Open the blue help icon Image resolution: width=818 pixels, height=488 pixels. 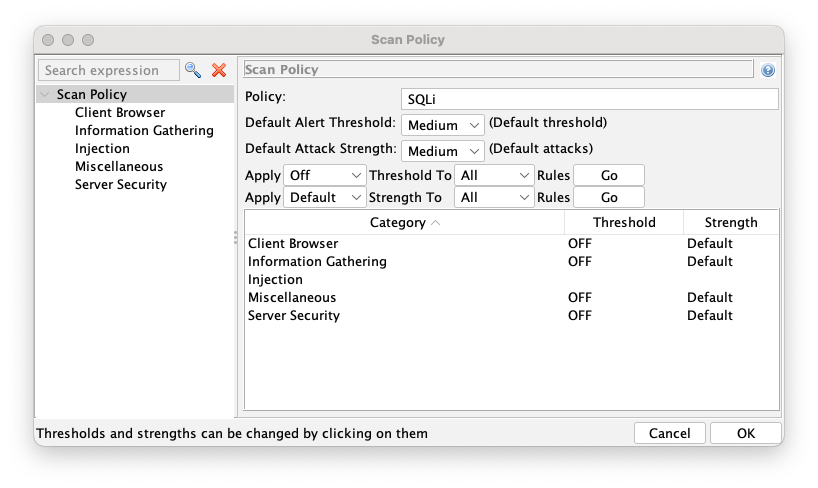(x=768, y=71)
